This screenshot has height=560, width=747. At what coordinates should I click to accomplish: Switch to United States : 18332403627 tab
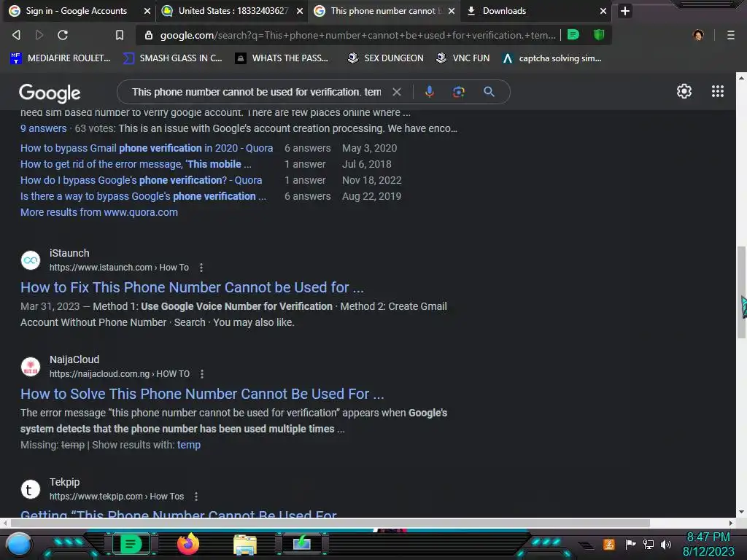click(x=233, y=10)
